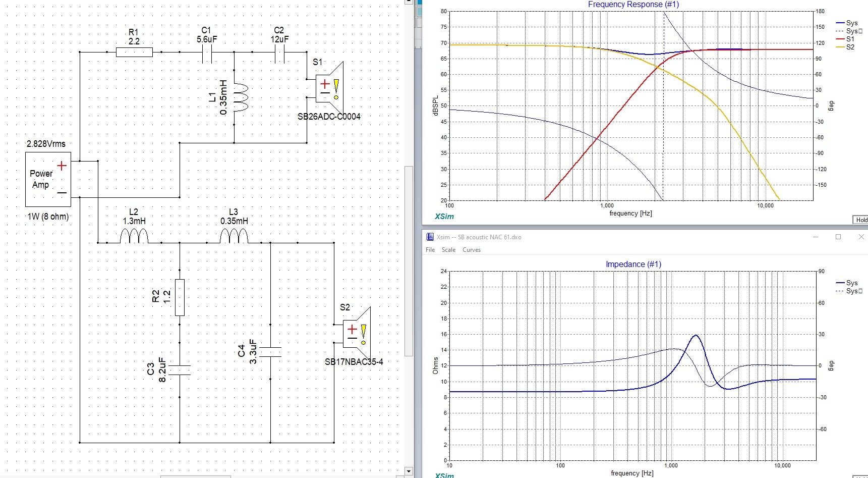This screenshot has width=868, height=478.
Task: Click the Ohms axis label on impedance graph
Action: tap(435, 365)
